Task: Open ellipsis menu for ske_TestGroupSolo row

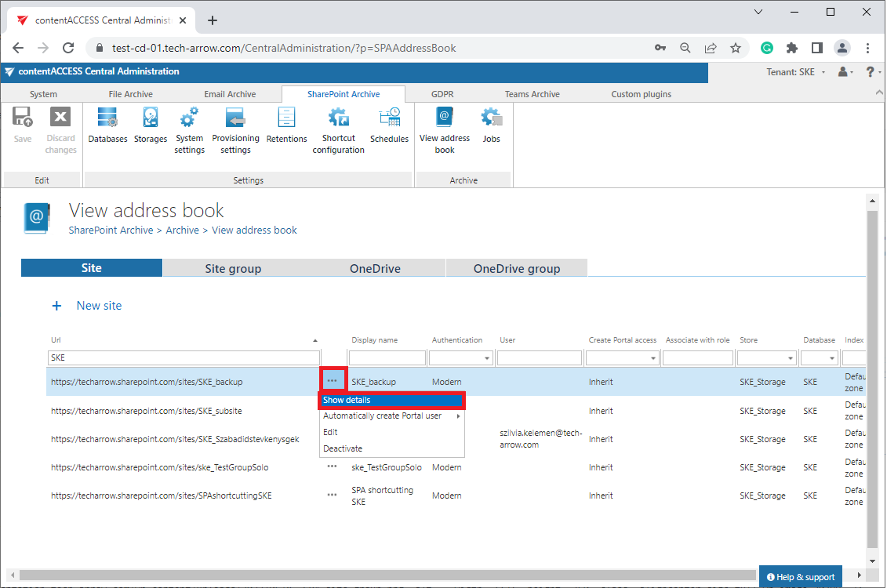Action: pyautogui.click(x=333, y=467)
